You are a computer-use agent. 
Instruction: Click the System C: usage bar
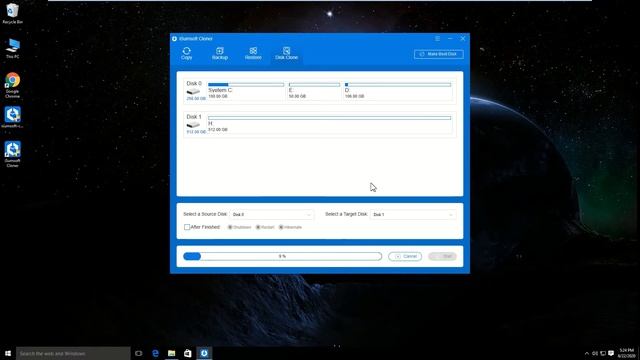coord(246,85)
